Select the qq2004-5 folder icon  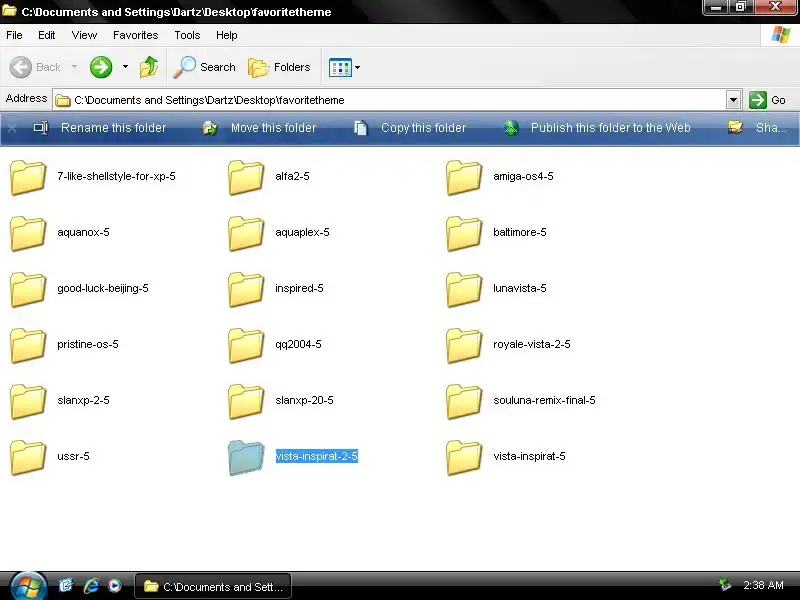click(x=246, y=345)
